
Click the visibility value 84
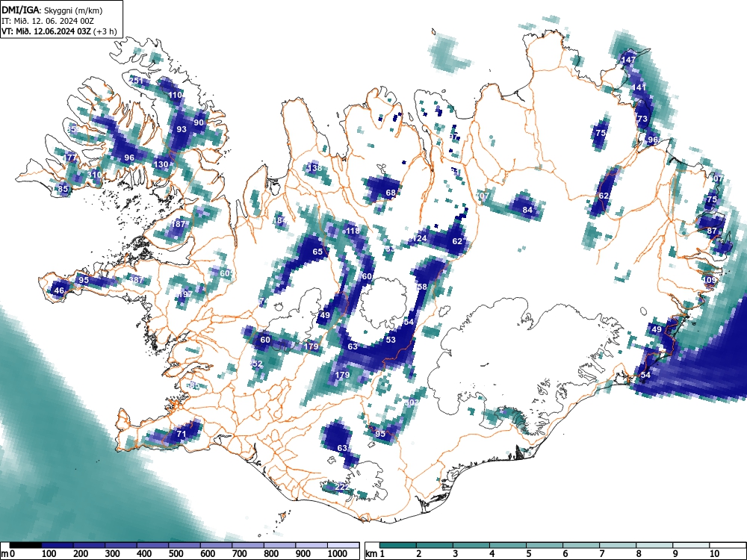(527, 210)
